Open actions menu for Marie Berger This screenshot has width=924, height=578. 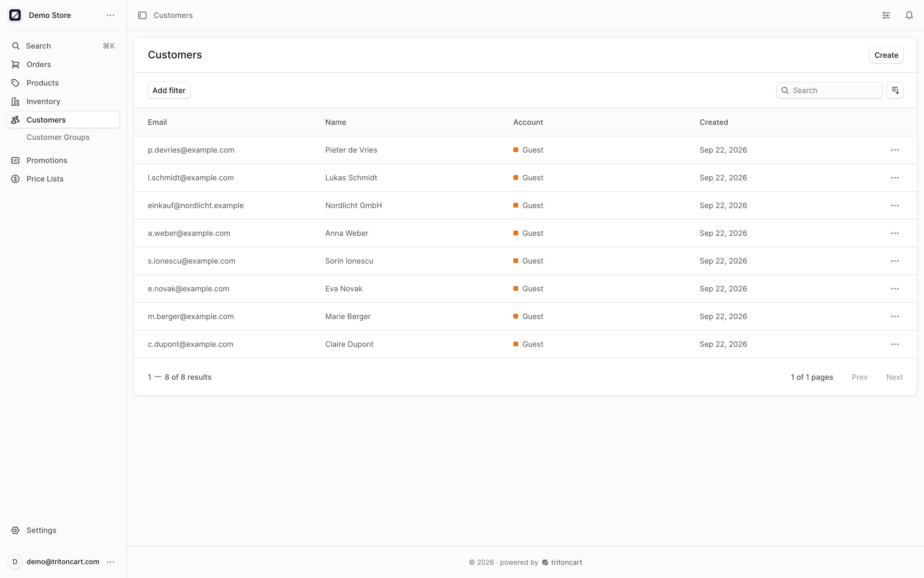click(x=895, y=316)
